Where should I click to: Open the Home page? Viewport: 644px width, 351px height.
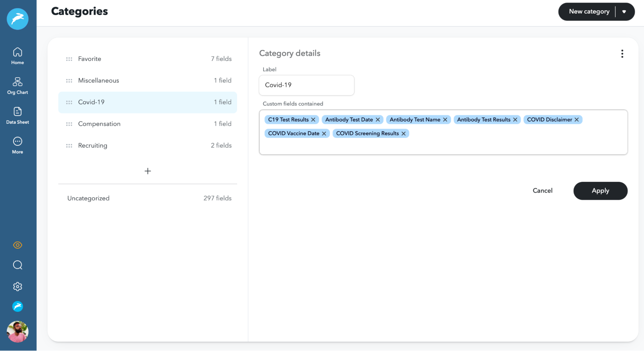(17, 55)
